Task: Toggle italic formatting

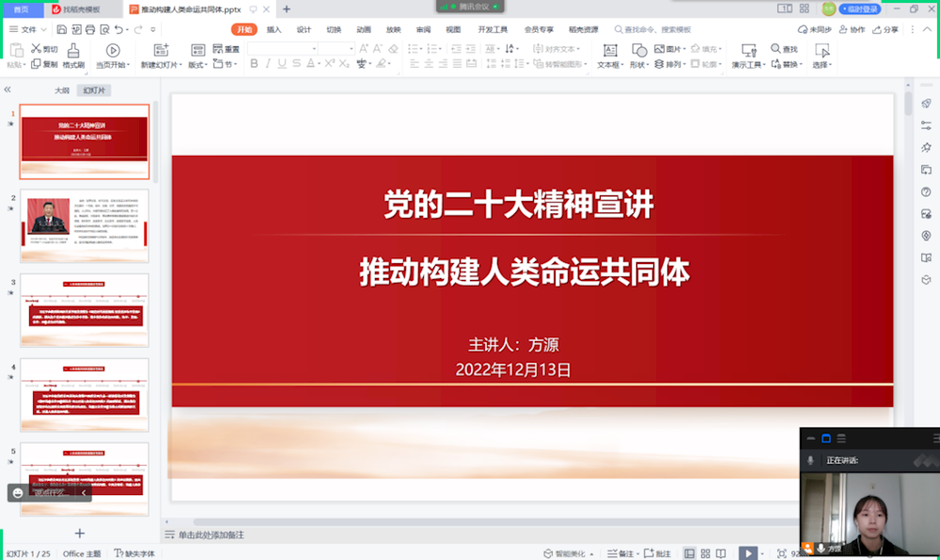Action: point(266,63)
